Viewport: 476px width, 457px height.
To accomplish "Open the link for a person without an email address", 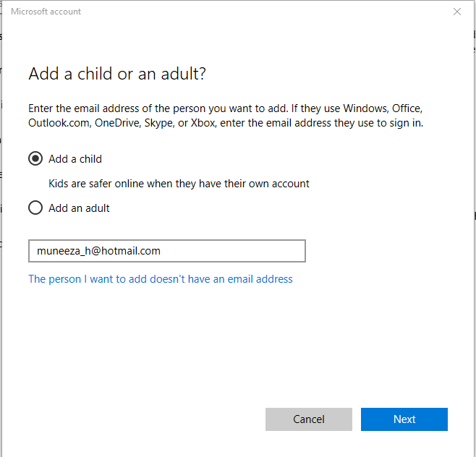I will pyautogui.click(x=161, y=279).
